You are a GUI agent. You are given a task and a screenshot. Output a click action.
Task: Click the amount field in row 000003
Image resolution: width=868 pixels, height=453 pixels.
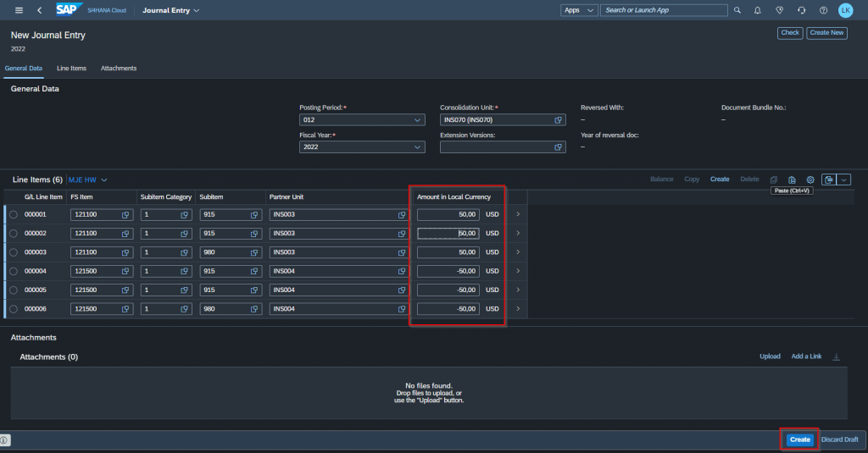[448, 252]
